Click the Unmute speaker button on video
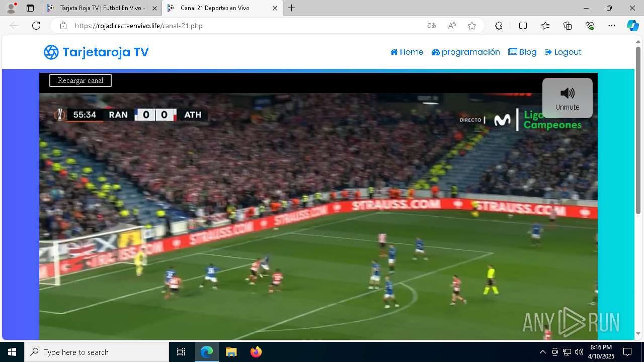Screen dimensions: 644x362 pyautogui.click(x=567, y=98)
